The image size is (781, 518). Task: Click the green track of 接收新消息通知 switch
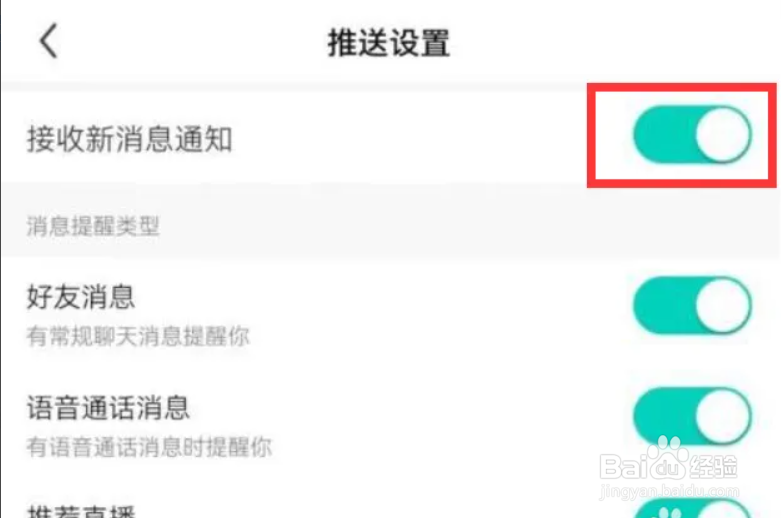pos(664,134)
